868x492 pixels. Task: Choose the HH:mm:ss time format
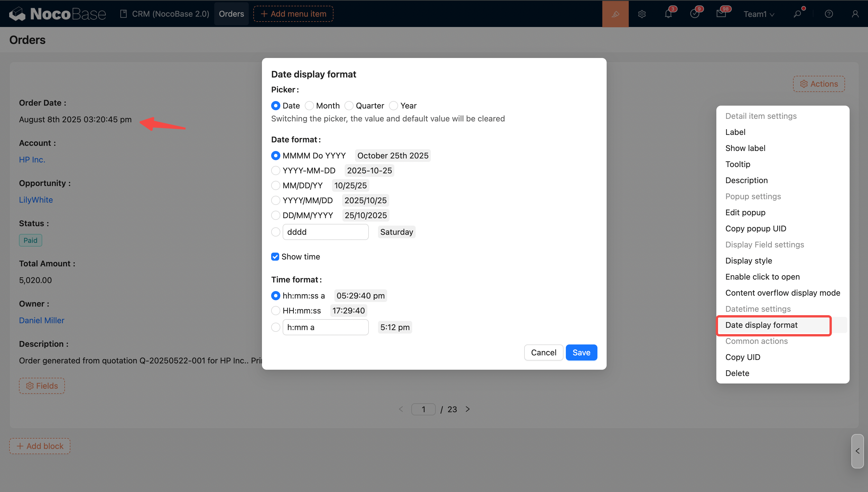pyautogui.click(x=275, y=311)
